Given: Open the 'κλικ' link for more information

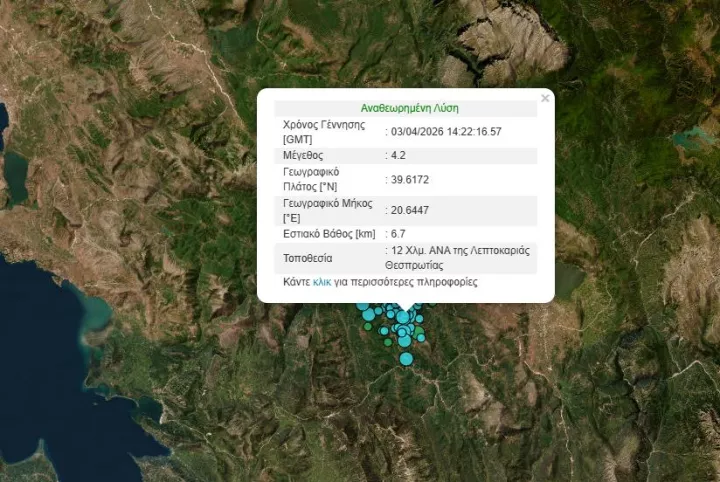Looking at the screenshot, I should 322,282.
